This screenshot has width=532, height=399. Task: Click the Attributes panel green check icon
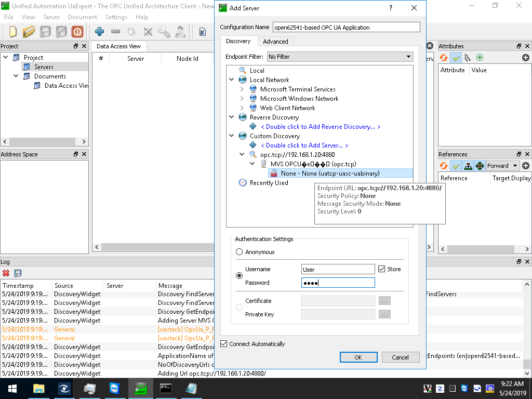[x=456, y=58]
